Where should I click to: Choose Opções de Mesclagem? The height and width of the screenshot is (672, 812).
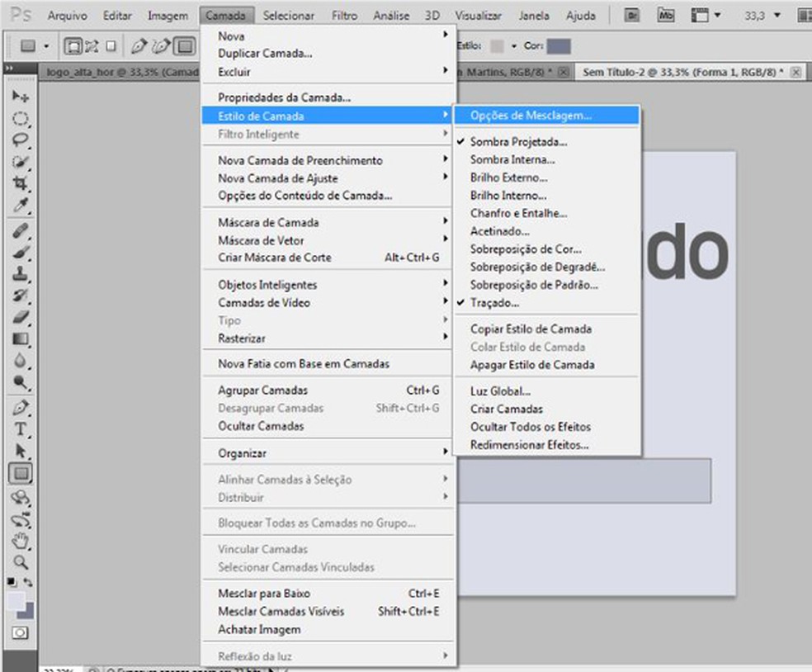[547, 116]
